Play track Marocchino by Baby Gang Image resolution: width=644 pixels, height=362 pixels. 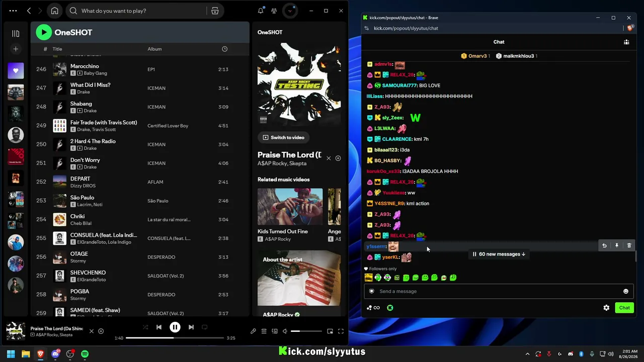click(x=60, y=69)
